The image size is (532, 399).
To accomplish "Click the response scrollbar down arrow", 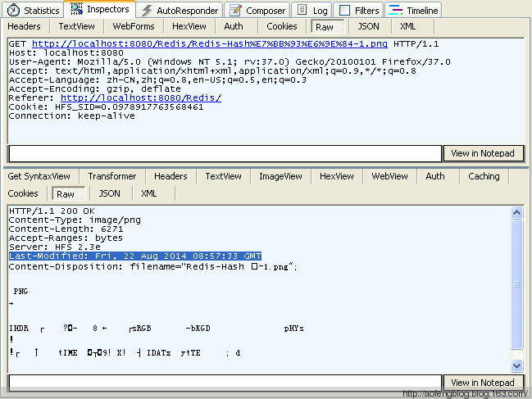I will coord(516,365).
